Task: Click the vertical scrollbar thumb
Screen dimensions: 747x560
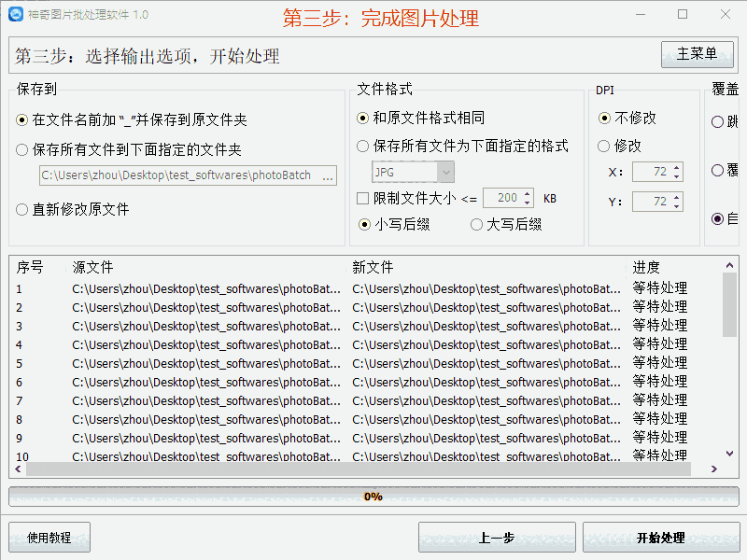Action: pos(729,305)
